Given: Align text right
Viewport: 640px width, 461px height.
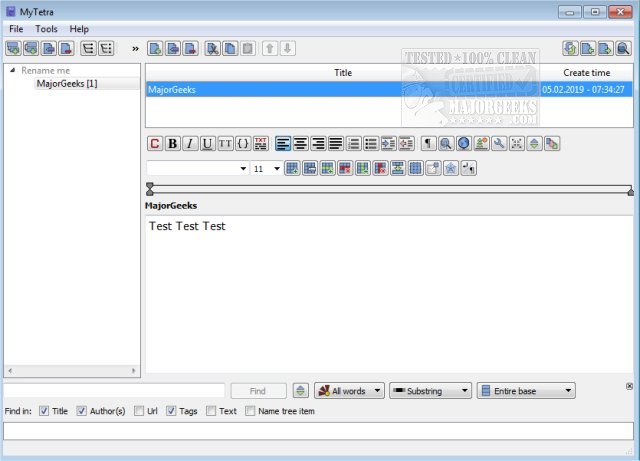Looking at the screenshot, I should pyautogui.click(x=318, y=143).
